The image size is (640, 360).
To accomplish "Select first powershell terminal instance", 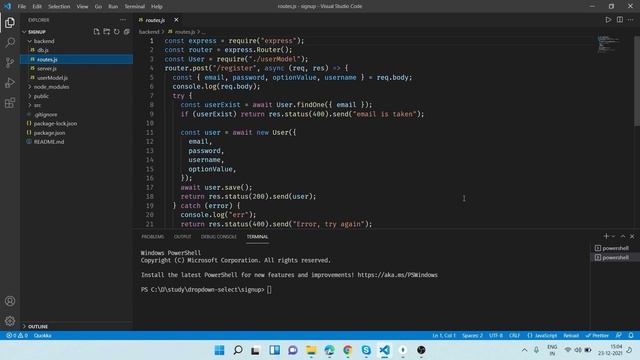I will pyautogui.click(x=615, y=248).
